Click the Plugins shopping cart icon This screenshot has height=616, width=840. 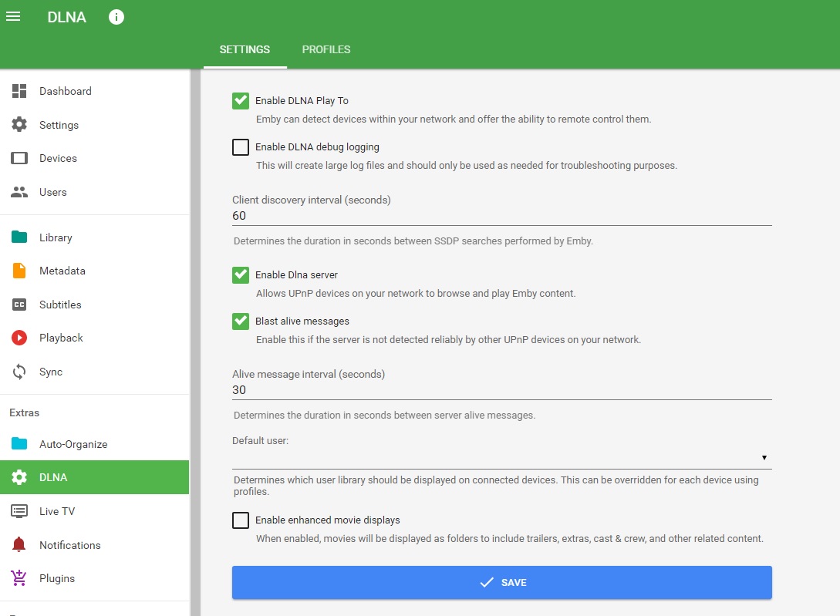pos(19,578)
